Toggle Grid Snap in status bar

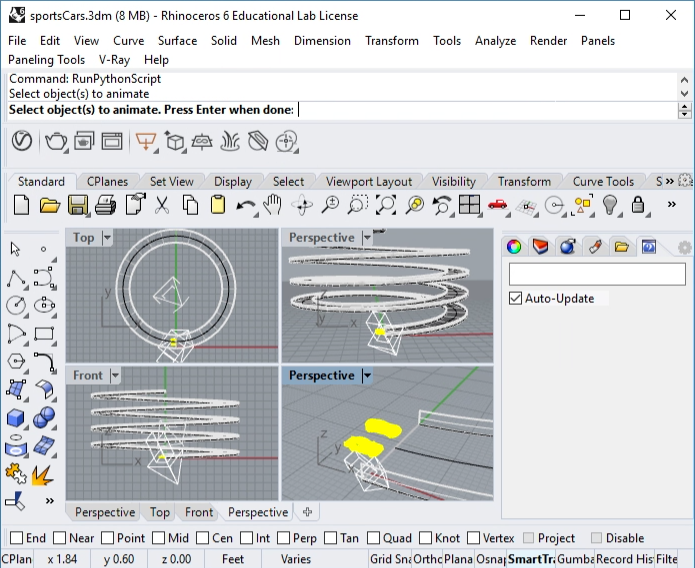click(390, 559)
